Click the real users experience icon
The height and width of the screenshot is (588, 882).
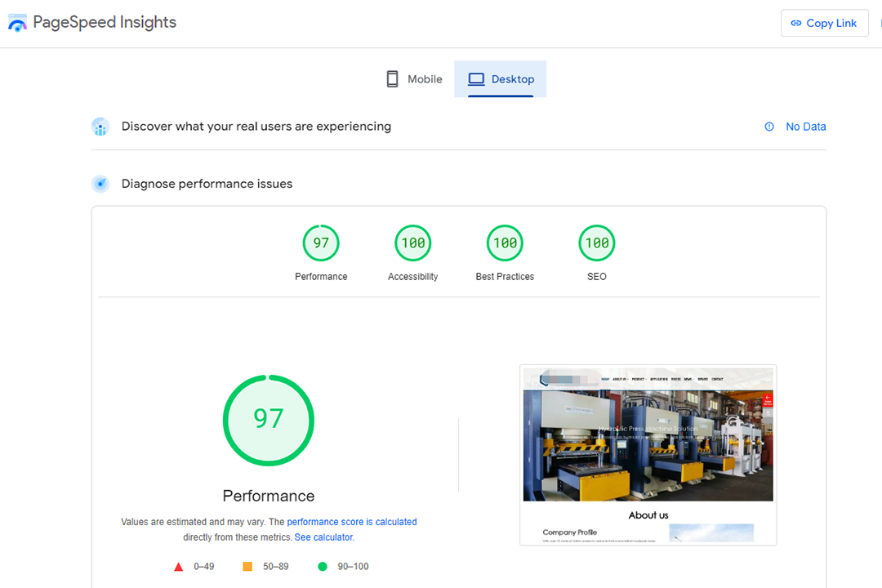tap(100, 127)
